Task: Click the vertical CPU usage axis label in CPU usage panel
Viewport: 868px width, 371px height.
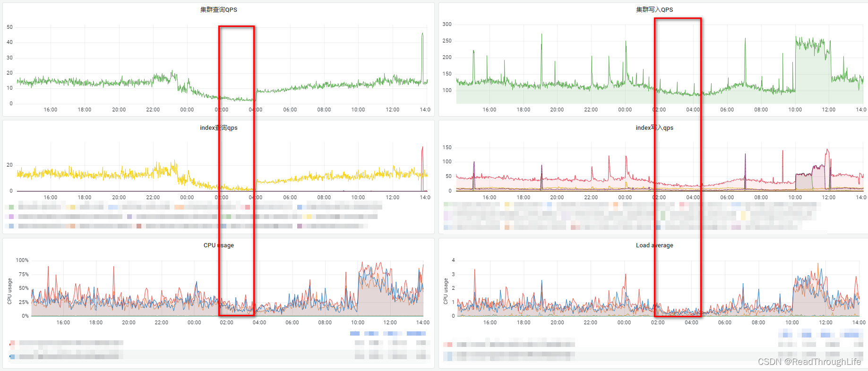Action: pos(9,291)
